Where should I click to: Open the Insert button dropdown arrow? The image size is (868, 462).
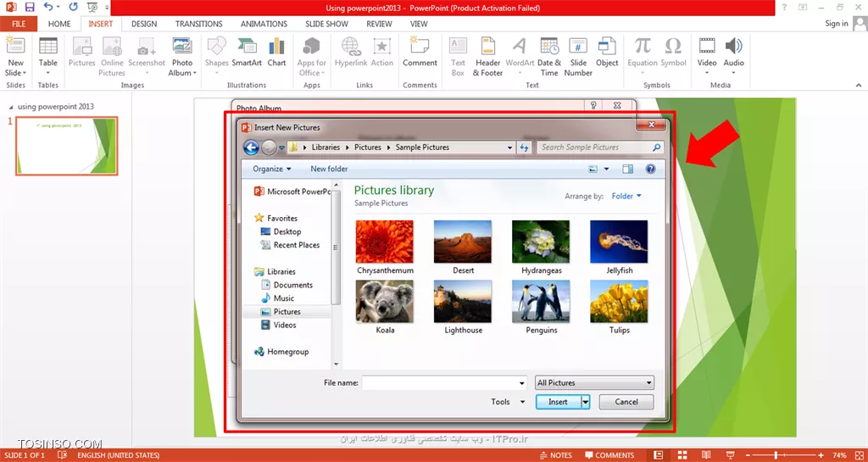(585, 402)
